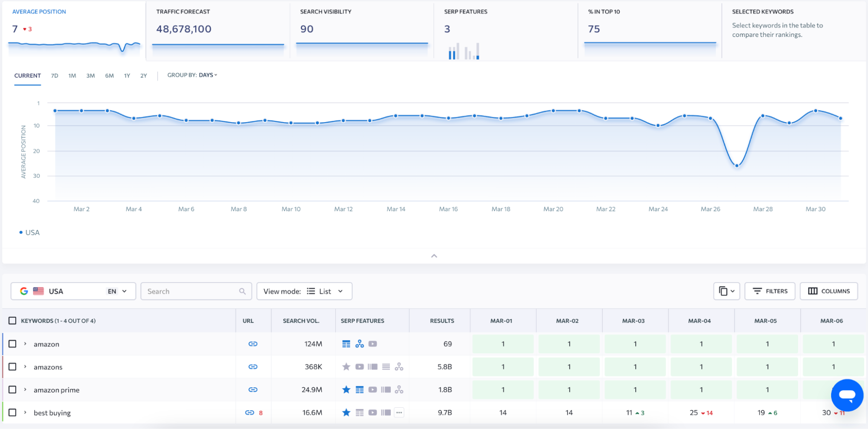Sort by the RESULTS column header
Screen dimensions: 868x429
tap(442, 321)
